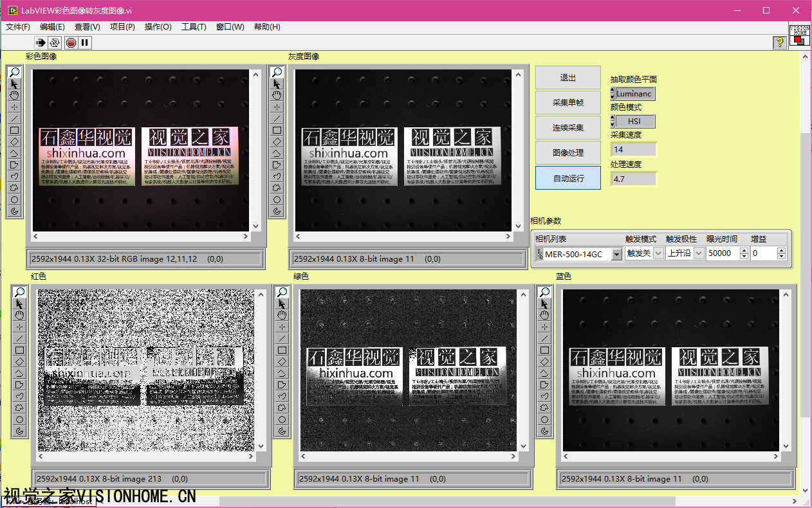This screenshot has height=508, width=812.
Task: Select the Zoom tool in 彩色图像 palette
Action: (14, 72)
